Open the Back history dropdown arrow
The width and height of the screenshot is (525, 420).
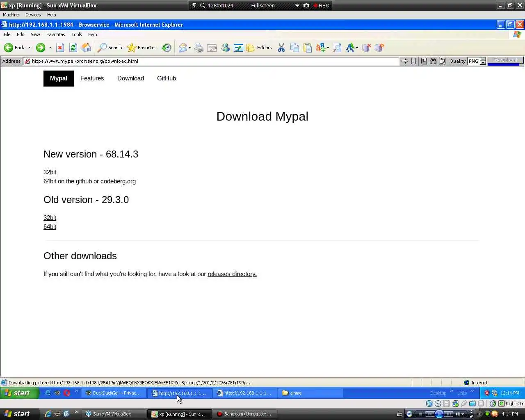coord(29,48)
